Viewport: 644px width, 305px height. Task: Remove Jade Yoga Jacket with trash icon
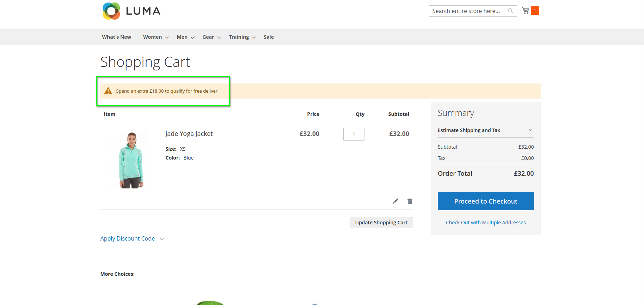[410, 201]
